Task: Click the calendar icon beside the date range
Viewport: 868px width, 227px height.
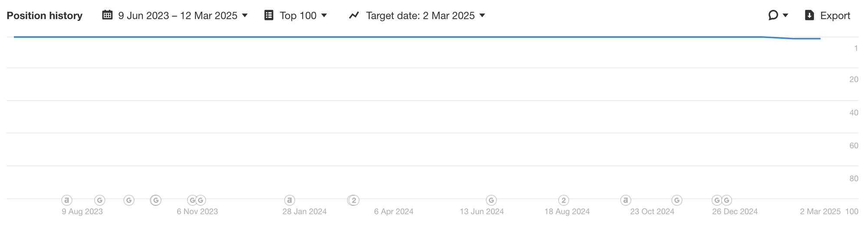Action: point(107,15)
